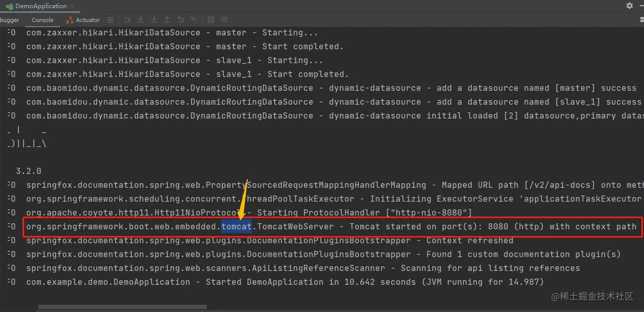Click the Drop Frame icon
This screenshot has height=312, width=644.
click(x=181, y=20)
